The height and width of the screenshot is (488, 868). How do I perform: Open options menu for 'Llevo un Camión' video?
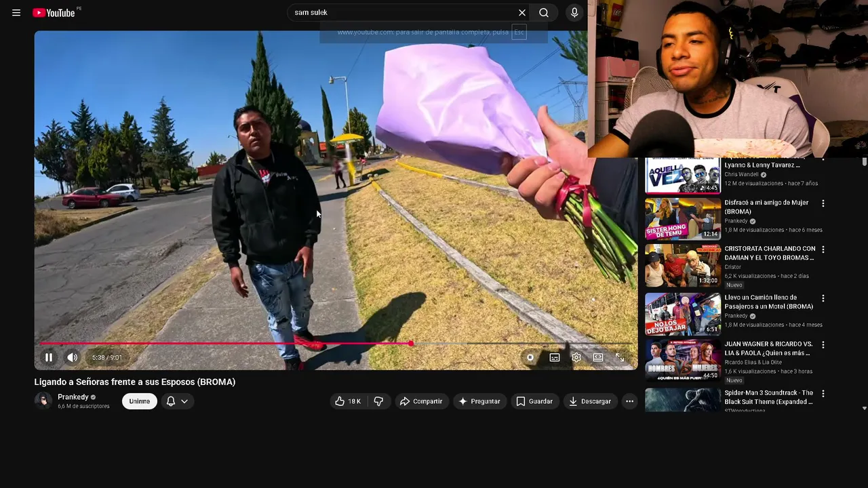click(823, 298)
